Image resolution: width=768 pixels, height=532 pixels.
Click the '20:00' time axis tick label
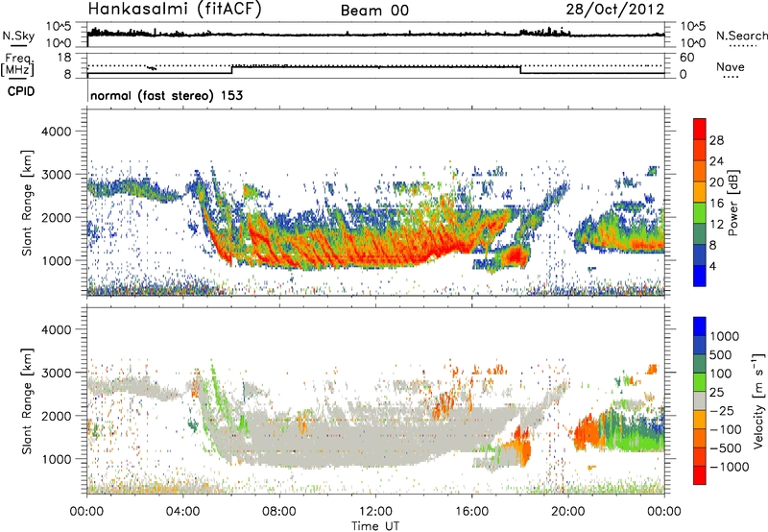(568, 512)
